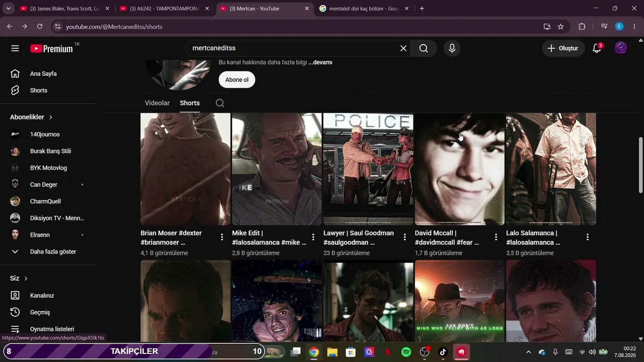Switch to the James Blake, Travis Scott tab
Screen dimensions: 644x362
(x=64, y=9)
